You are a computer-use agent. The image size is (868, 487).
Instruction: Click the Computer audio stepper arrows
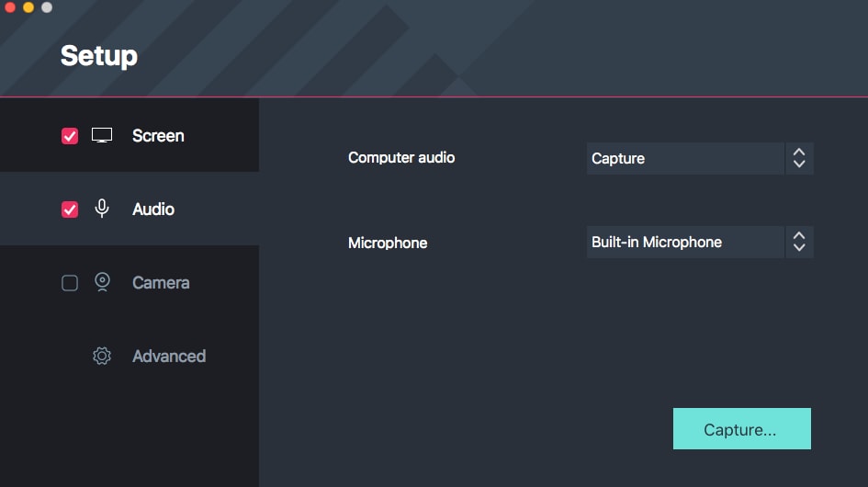tap(799, 158)
